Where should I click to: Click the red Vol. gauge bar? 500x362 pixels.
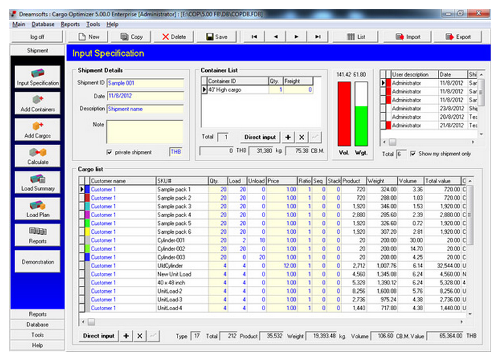coord(344,114)
